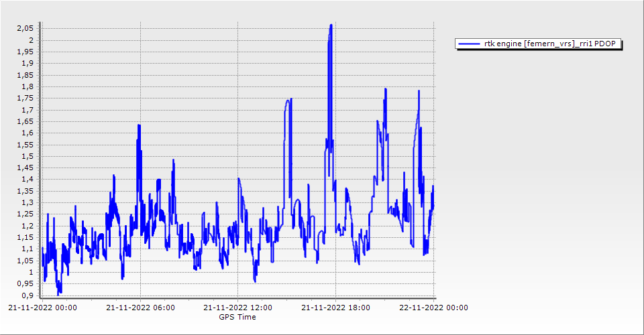644x335 pixels.
Task: Pick the 21-11-2022 12:00 x-axis label
Action: click(x=238, y=308)
